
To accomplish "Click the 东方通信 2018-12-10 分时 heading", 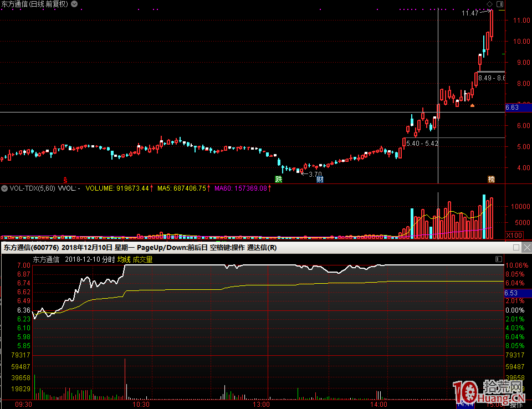I will [x=74, y=260].
